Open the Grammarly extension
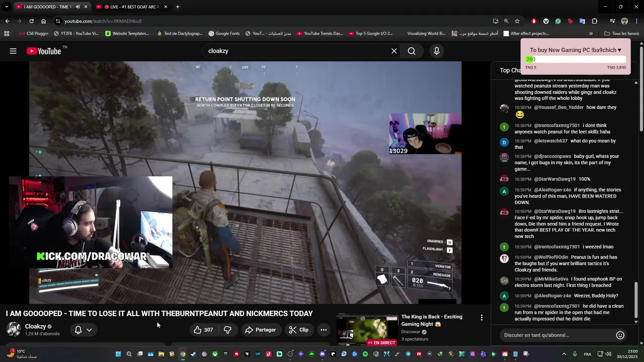 [x=558, y=21]
